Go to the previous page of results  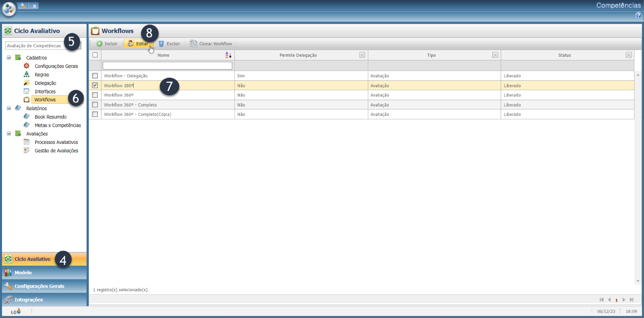pos(609,300)
